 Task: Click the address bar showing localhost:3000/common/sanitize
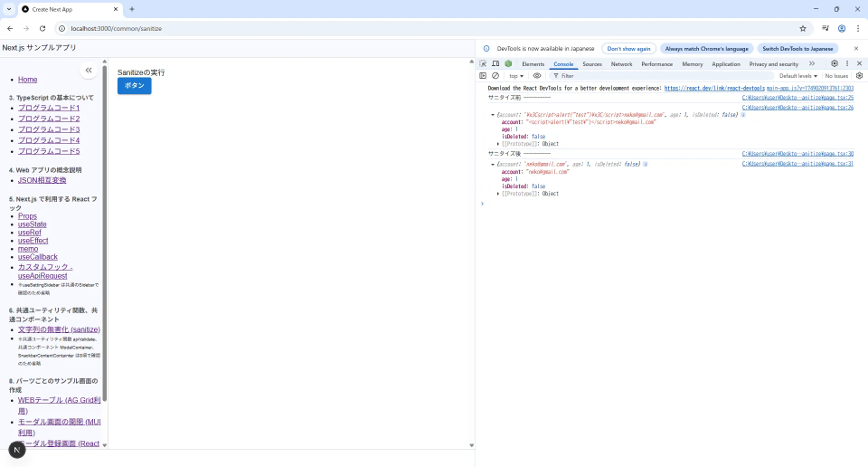coord(432,28)
